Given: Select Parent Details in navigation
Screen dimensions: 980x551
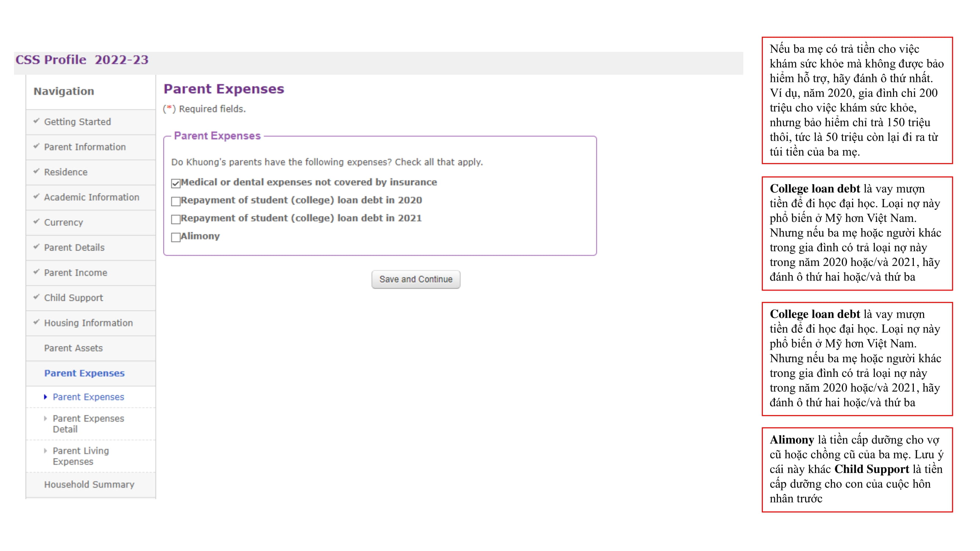Looking at the screenshot, I should pyautogui.click(x=74, y=247).
